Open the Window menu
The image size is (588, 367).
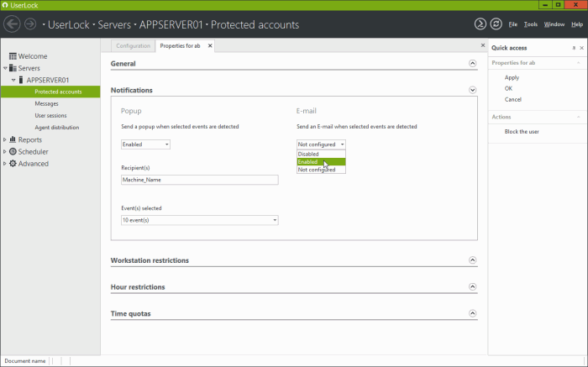tap(554, 24)
